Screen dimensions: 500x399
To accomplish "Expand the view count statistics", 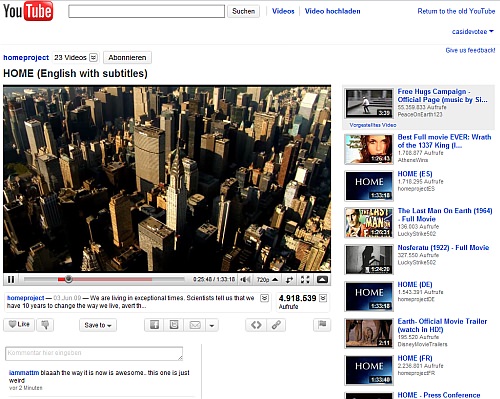I will click(x=323, y=298).
